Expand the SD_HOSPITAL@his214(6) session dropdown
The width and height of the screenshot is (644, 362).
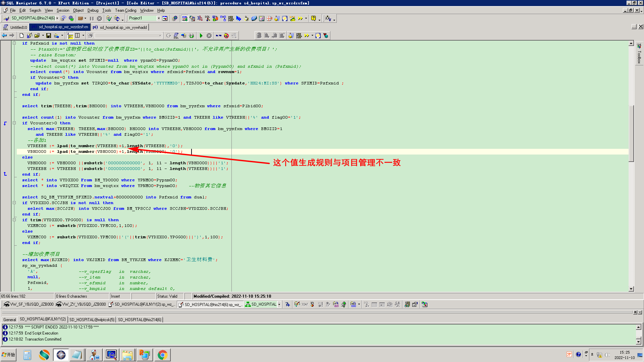point(57,18)
